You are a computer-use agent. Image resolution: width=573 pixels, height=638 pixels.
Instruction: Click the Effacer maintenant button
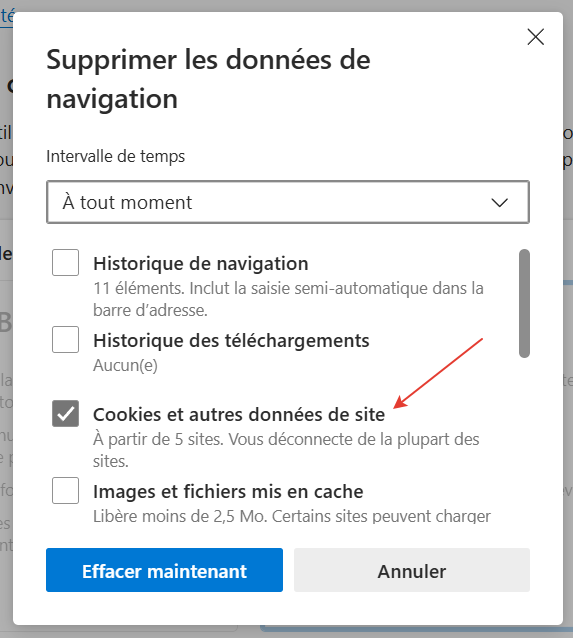164,570
